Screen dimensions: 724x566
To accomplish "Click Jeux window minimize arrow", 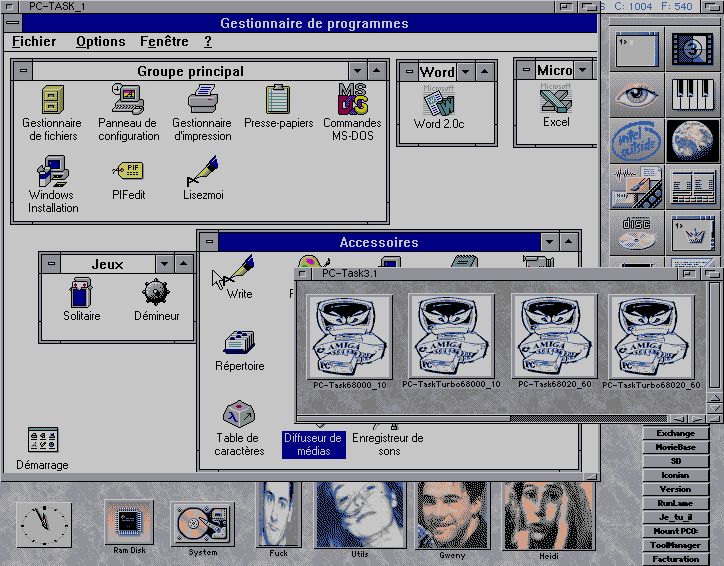I will 165,264.
